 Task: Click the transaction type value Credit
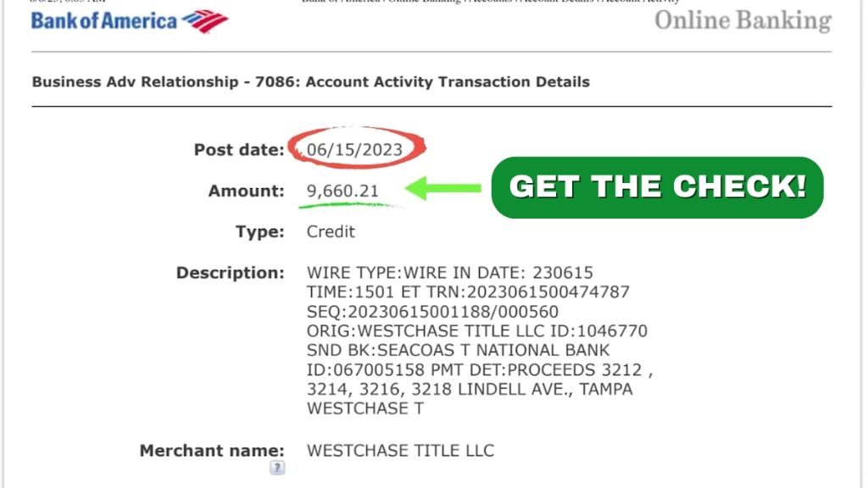331,232
